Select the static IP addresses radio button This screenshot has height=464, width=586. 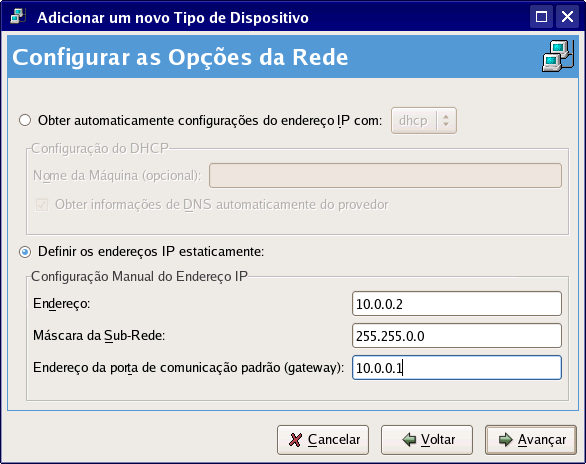point(25,252)
